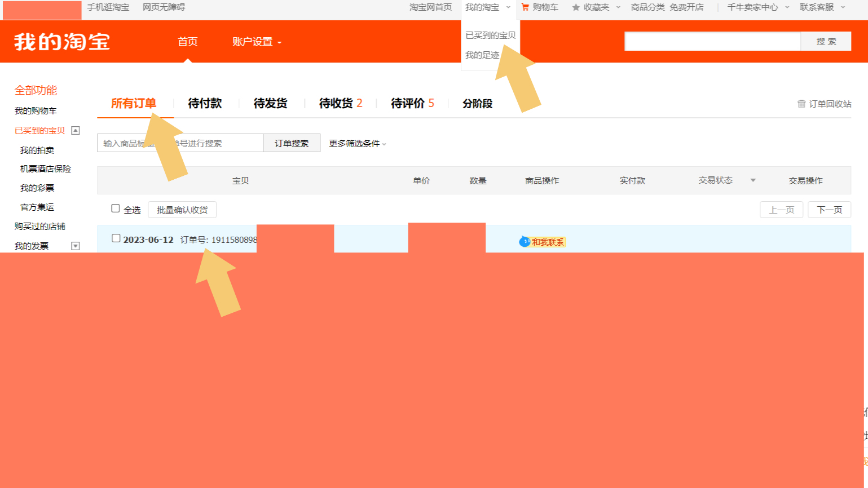Viewport: 868px width, 488px height.
Task: Click the 订单搜索 button
Action: (292, 143)
